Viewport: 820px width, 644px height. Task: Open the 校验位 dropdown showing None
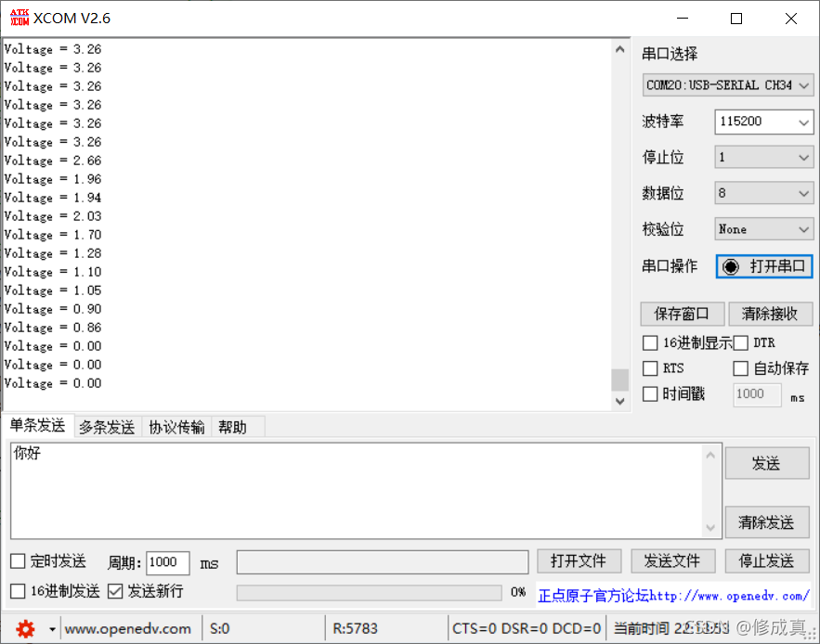[764, 229]
